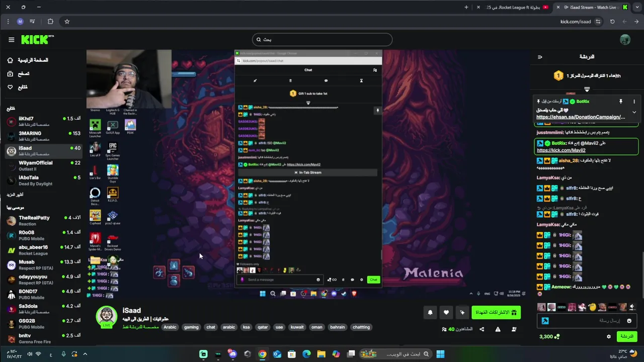Open TheRealPatty recommended channel

tap(43, 221)
